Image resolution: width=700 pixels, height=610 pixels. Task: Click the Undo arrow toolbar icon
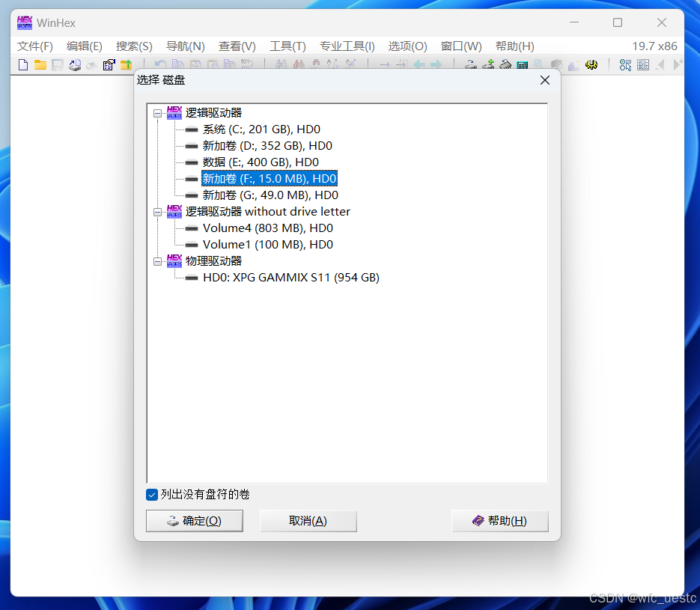160,64
